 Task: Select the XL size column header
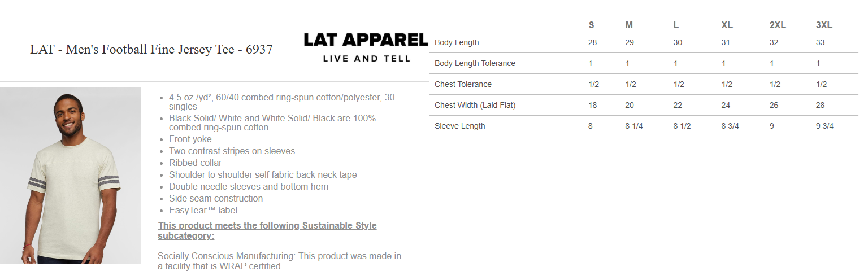tap(727, 25)
